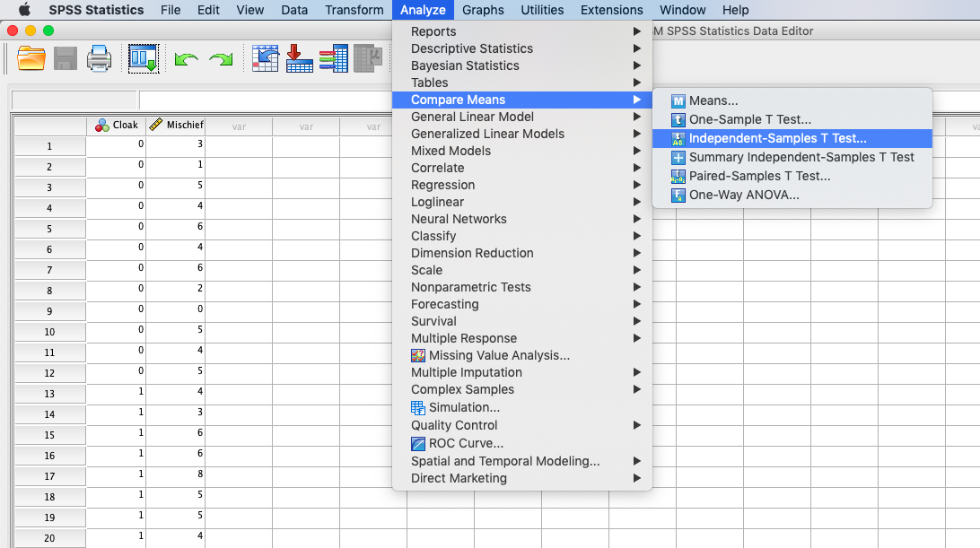This screenshot has width=980, height=548.
Task: Select Compare Means menu entry
Action: tap(522, 100)
